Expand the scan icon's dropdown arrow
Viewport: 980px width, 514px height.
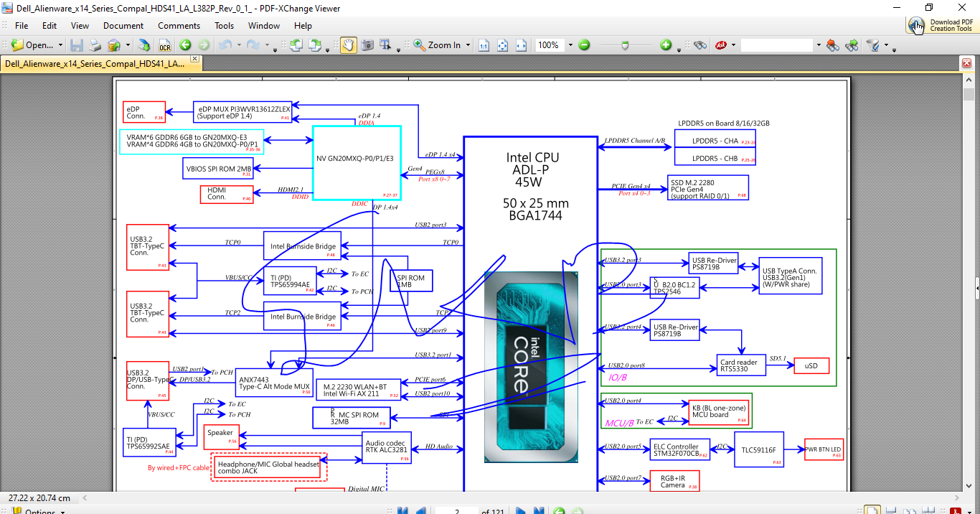[x=128, y=45]
